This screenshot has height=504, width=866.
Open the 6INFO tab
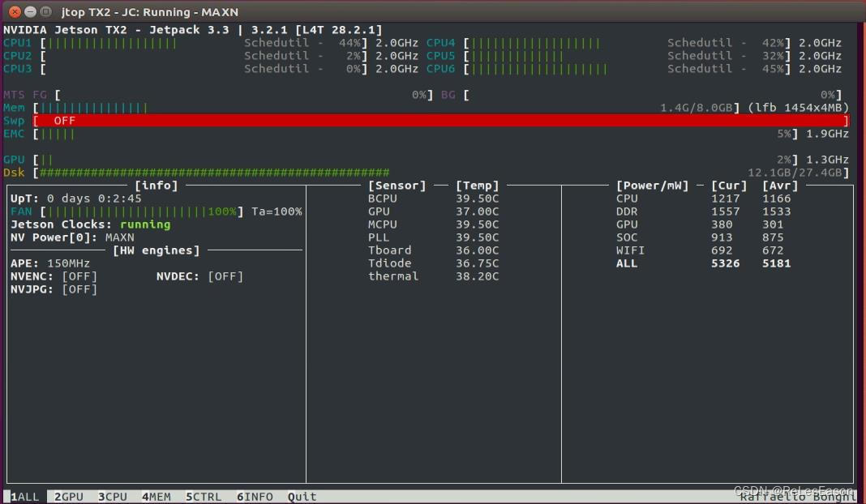click(x=255, y=496)
